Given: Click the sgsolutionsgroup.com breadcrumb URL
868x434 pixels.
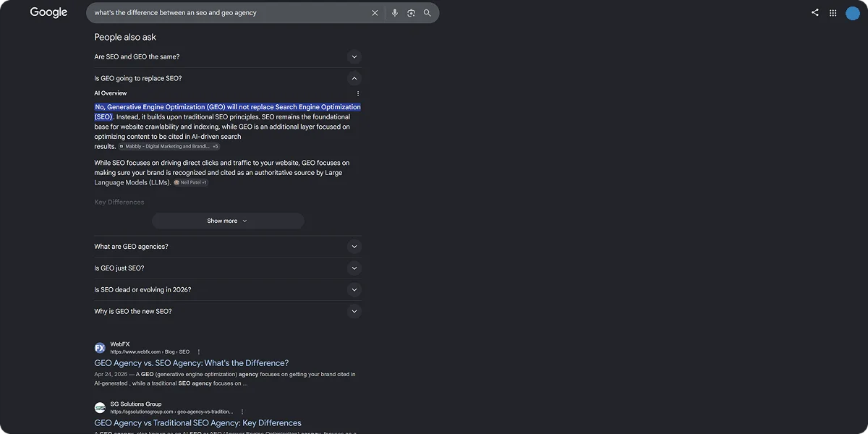Looking at the screenshot, I should tap(172, 412).
